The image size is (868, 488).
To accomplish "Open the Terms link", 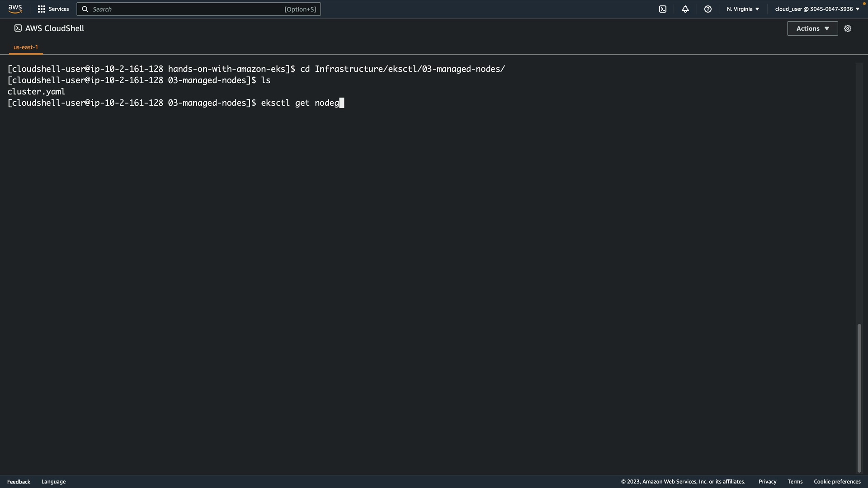I will coord(795,482).
